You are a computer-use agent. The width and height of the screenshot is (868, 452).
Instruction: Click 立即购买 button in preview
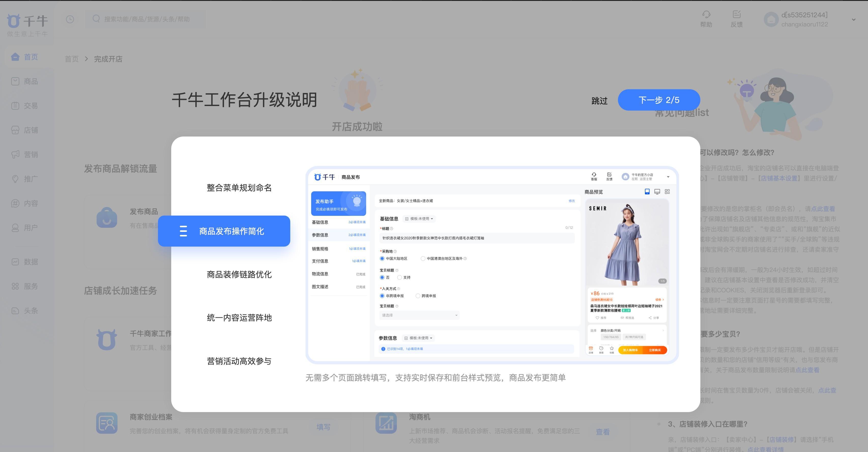[x=655, y=350]
